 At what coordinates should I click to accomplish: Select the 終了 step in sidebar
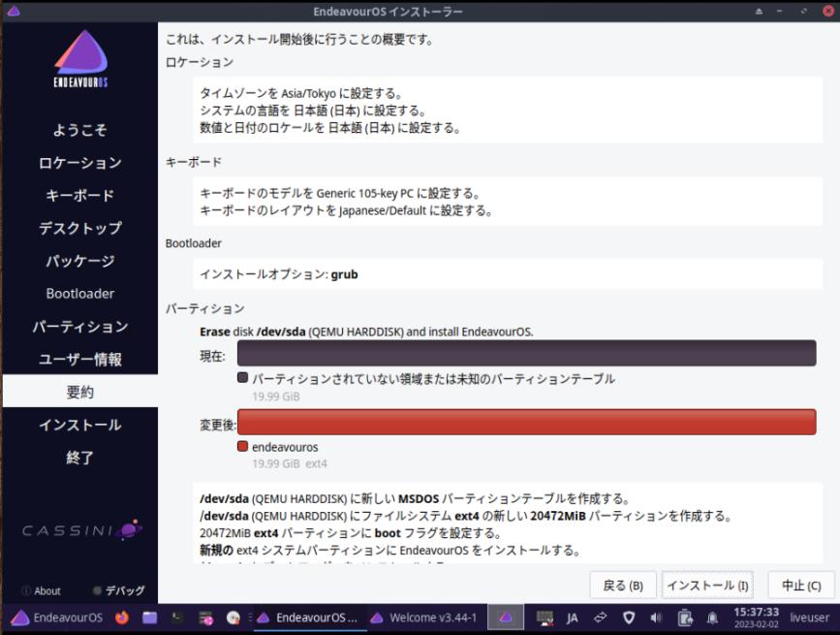(x=79, y=457)
